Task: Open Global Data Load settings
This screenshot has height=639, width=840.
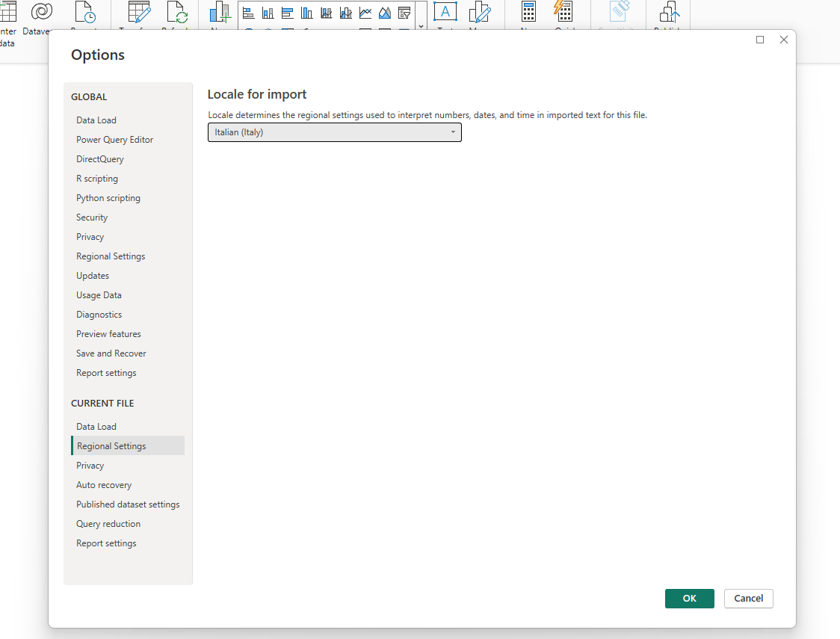Action: coord(96,120)
